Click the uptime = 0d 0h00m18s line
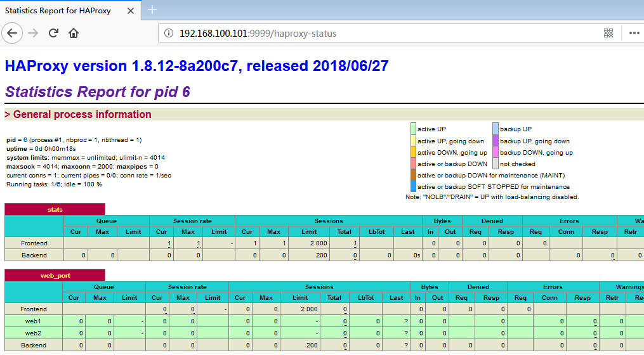The image size is (644, 355). click(41, 148)
